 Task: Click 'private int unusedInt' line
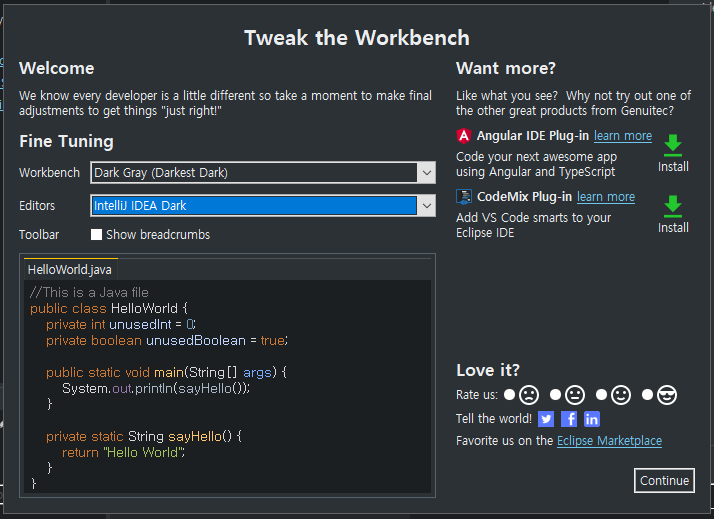point(121,325)
